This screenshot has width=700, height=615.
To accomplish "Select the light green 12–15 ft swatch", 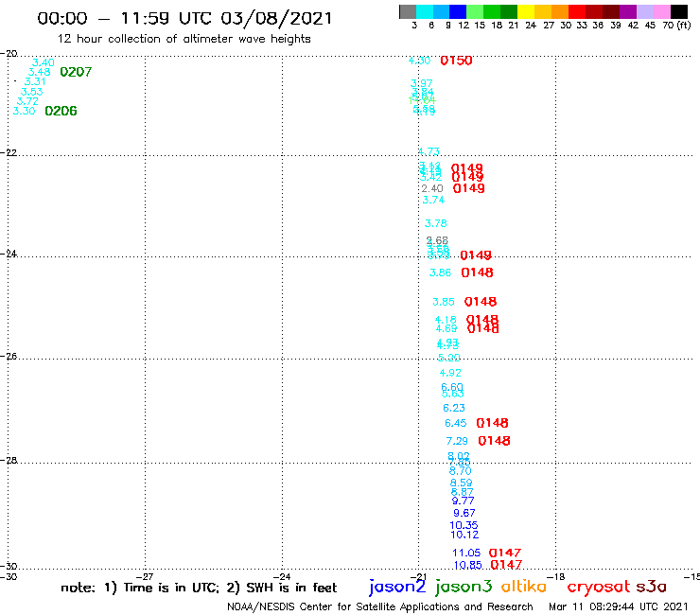I will tap(476, 11).
